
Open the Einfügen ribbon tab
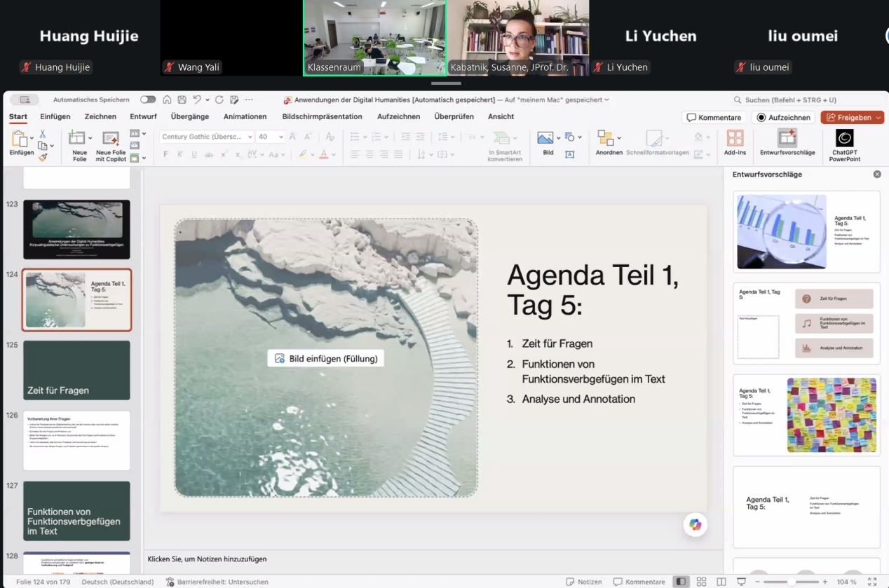pos(55,116)
